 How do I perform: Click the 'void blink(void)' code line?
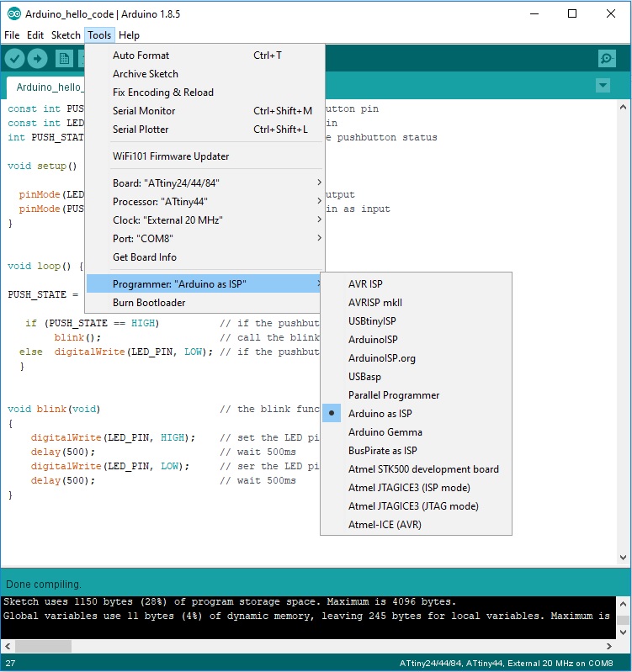[54, 409]
